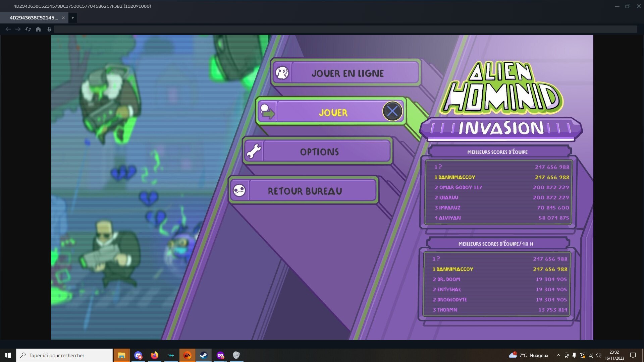Open a new tab with the plus button

(73, 18)
